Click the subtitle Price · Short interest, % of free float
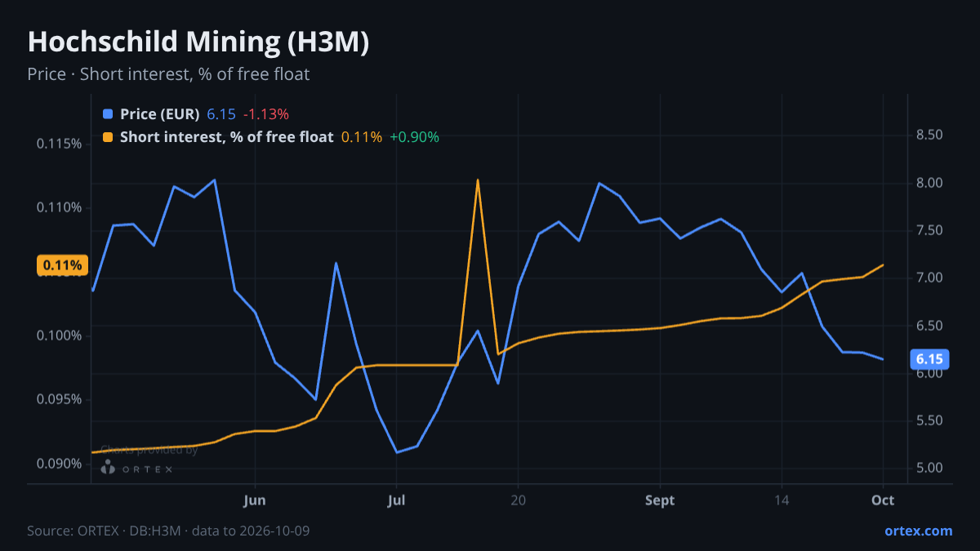 click(x=168, y=74)
